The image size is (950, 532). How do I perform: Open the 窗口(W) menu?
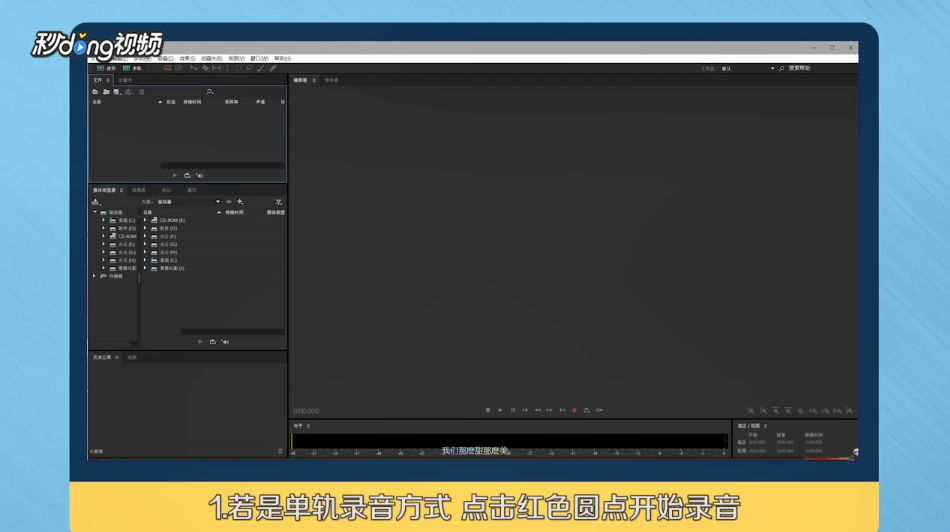259,59
